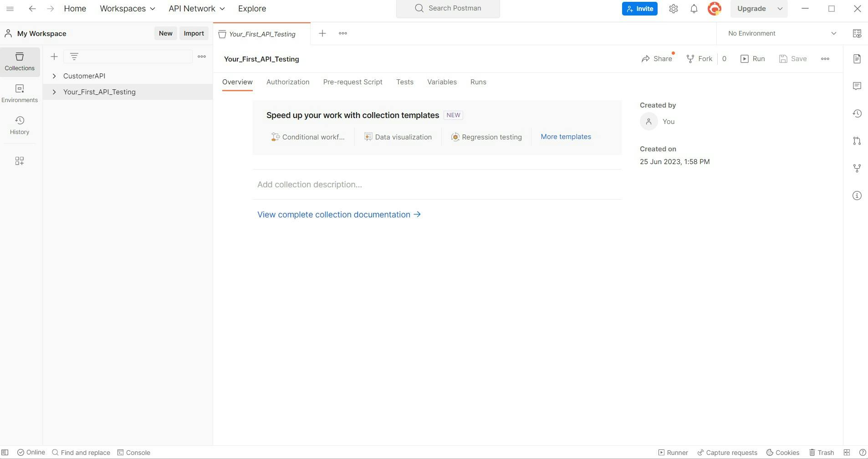868x459 pixels.
Task: Open Documentation panel in right sidebar
Action: [x=857, y=59]
